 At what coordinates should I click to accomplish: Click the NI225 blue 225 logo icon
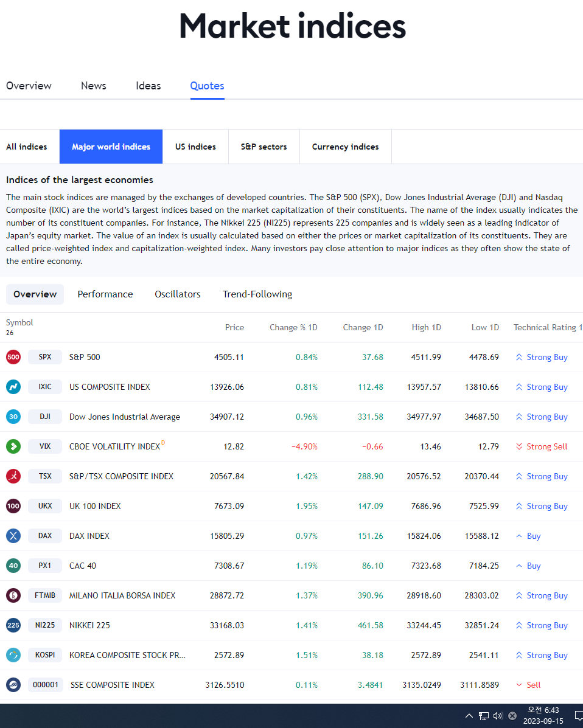coord(13,625)
